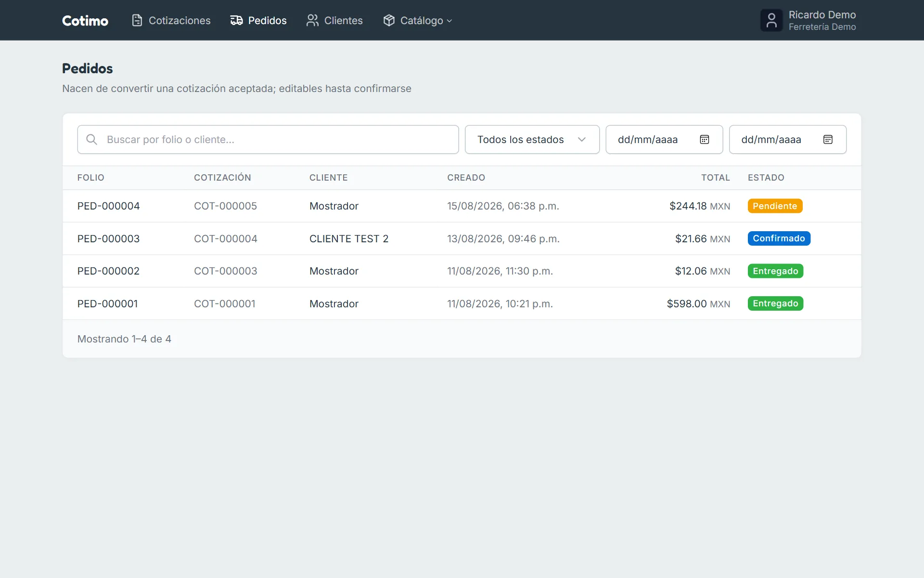Open order PED-000002
The height and width of the screenshot is (578, 924).
tap(109, 271)
